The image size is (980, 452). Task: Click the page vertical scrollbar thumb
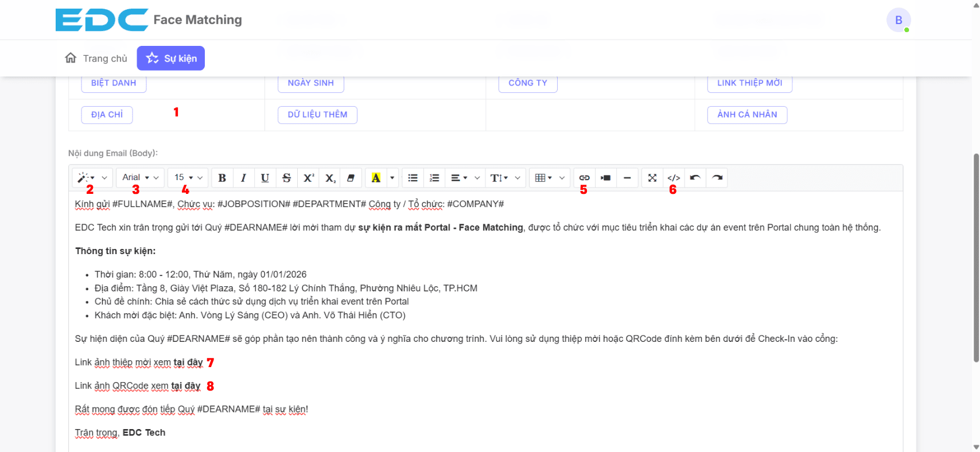(976, 258)
